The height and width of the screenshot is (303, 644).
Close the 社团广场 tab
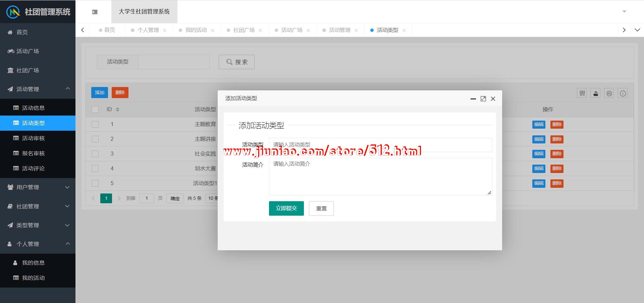pyautogui.click(x=260, y=30)
